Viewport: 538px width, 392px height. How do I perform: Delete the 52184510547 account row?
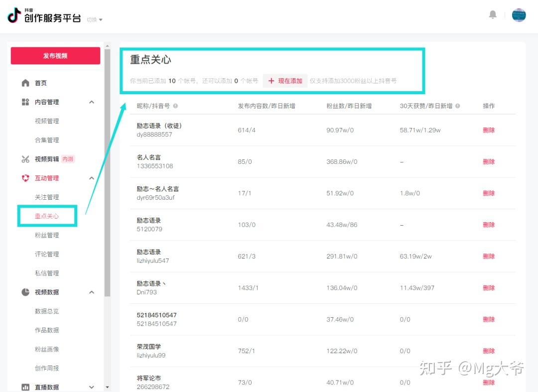(489, 320)
